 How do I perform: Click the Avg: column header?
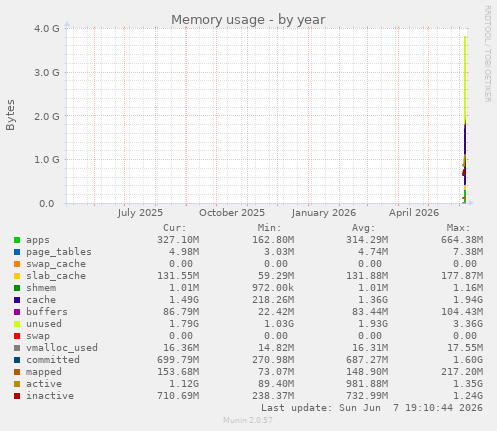364,228
